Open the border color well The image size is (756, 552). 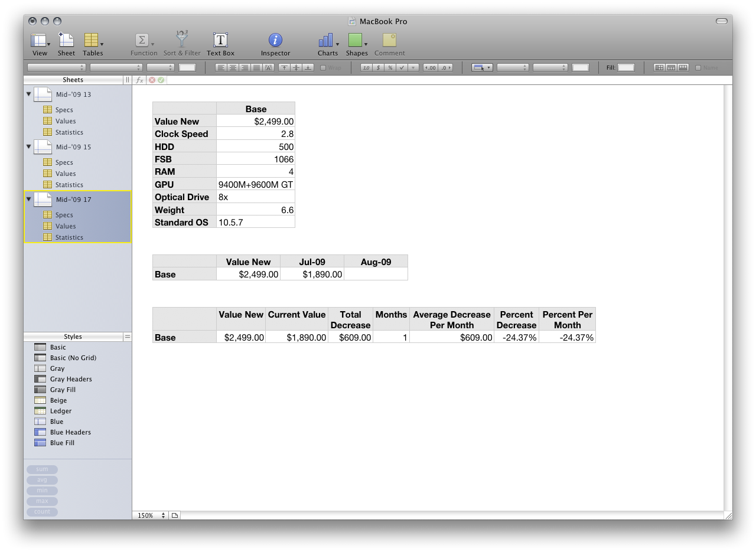(x=581, y=68)
